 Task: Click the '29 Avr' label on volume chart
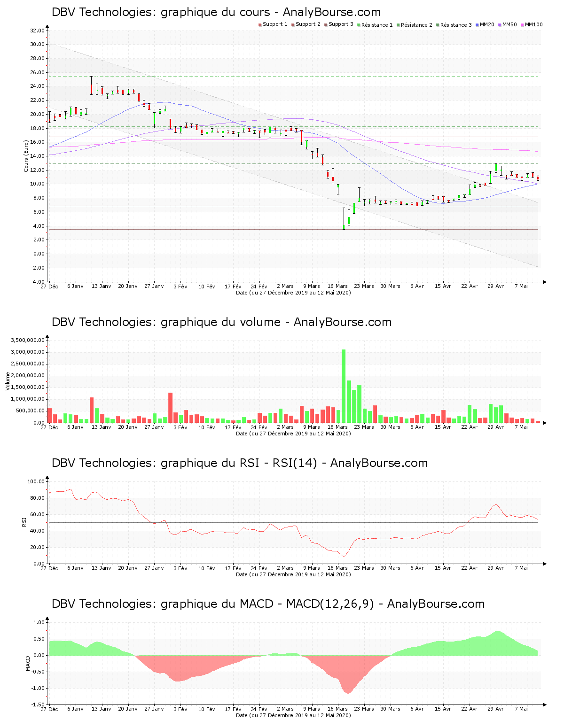point(495,427)
